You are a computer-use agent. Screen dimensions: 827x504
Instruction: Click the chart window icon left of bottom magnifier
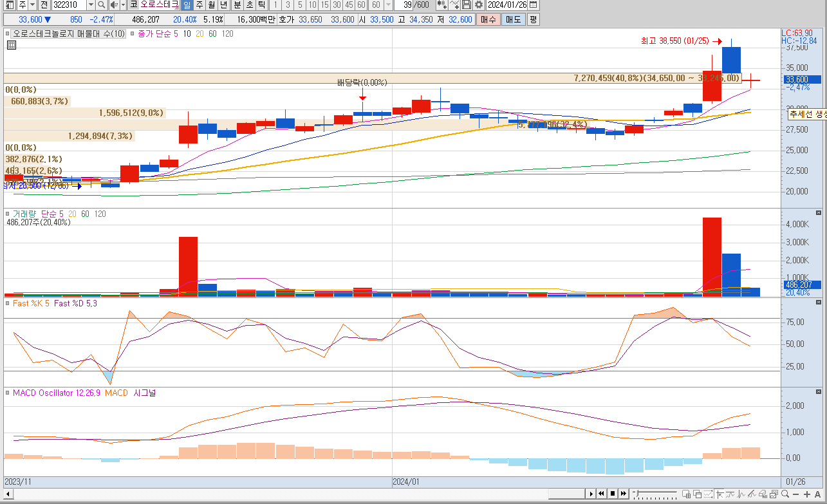[774, 494]
